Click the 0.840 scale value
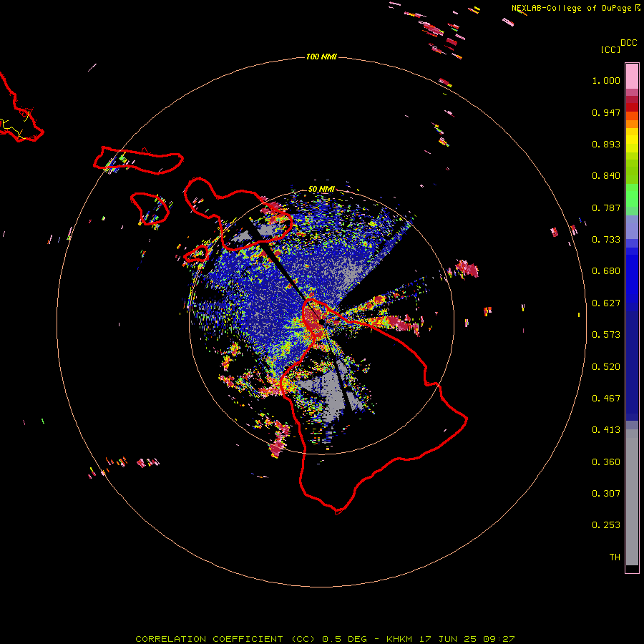Screen dimensions: 644x644 click(x=606, y=176)
